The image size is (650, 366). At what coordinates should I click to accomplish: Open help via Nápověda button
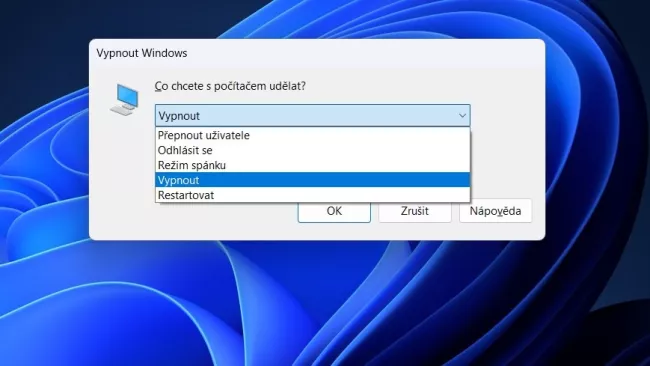coord(495,211)
